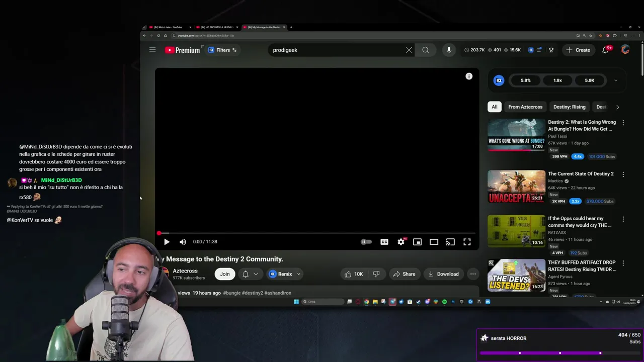Screen dimensions: 644x362
Task: Click taskbar Cerca search box
Action: point(323,302)
